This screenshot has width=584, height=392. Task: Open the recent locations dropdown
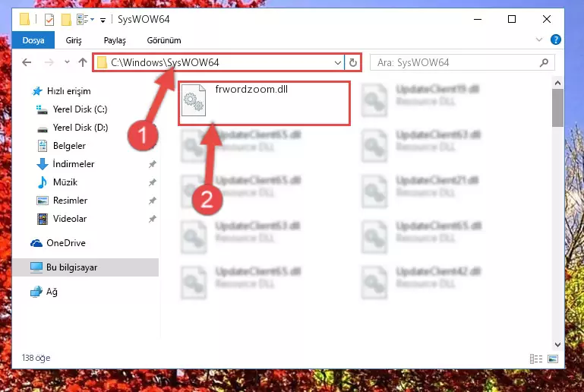[67, 62]
